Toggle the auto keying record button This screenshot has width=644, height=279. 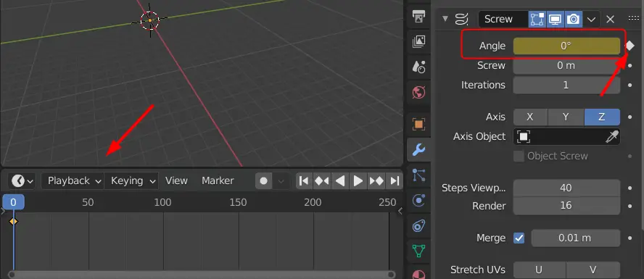[x=264, y=181]
